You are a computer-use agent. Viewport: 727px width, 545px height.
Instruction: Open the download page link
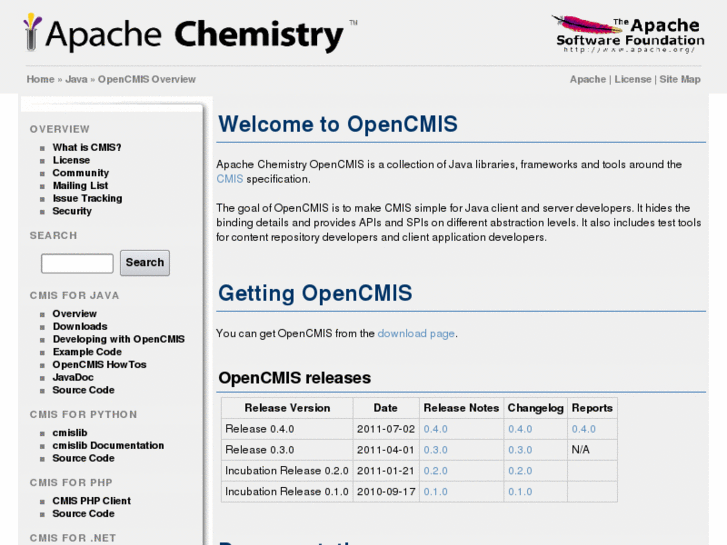(416, 333)
